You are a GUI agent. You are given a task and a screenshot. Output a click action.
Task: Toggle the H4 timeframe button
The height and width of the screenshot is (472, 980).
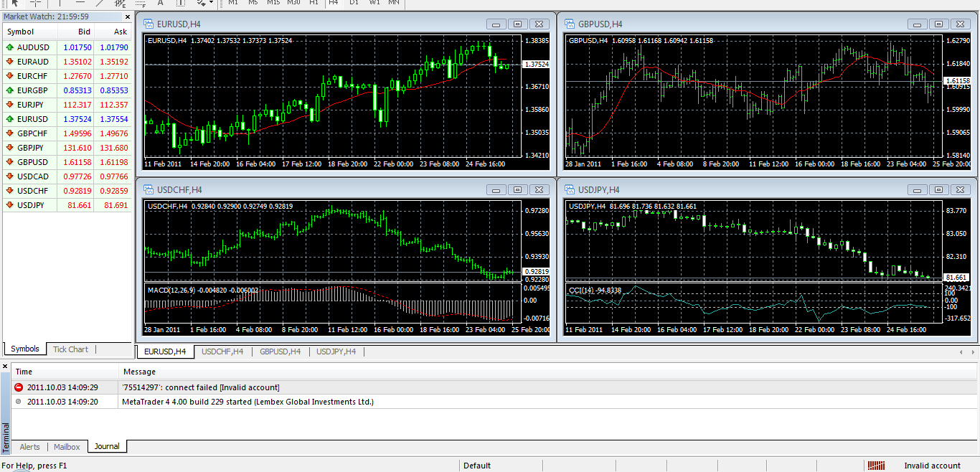tap(333, 3)
